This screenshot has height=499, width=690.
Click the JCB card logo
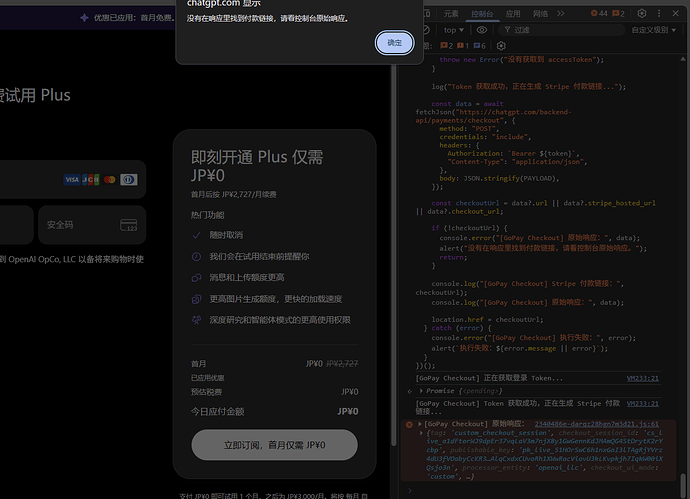[91, 180]
